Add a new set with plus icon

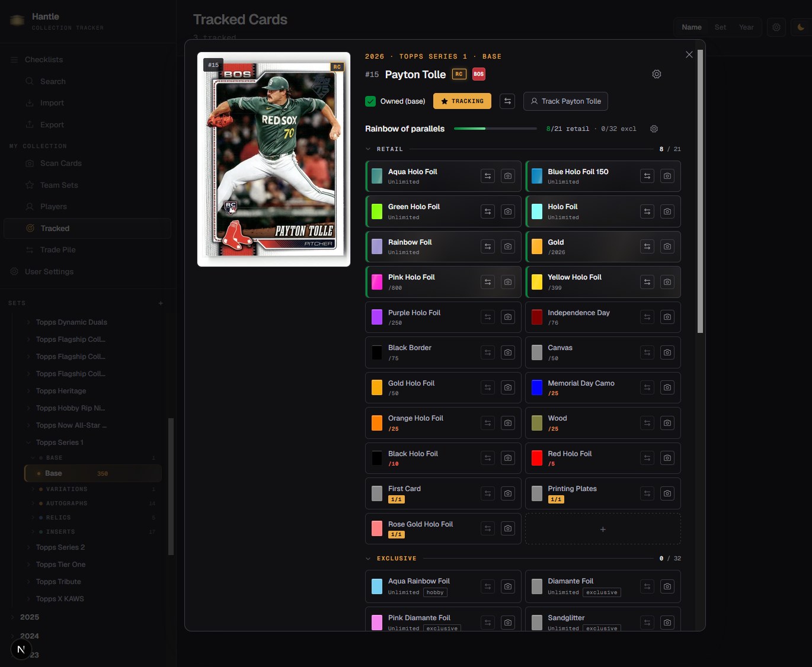click(x=161, y=303)
